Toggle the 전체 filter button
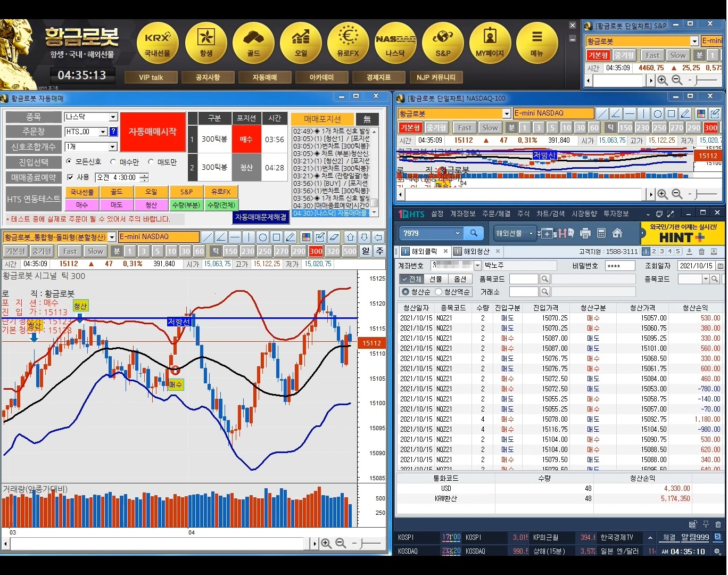Image resolution: width=728 pixels, height=575 pixels. click(411, 279)
